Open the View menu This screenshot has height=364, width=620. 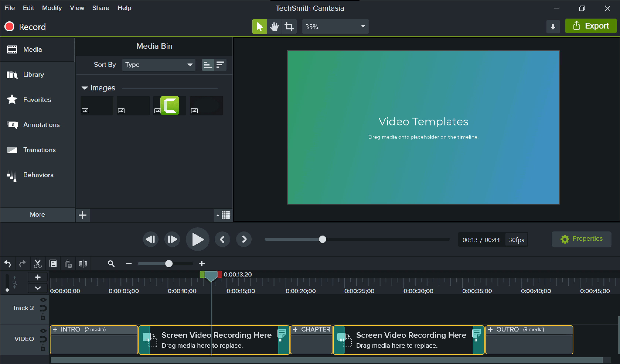[77, 8]
